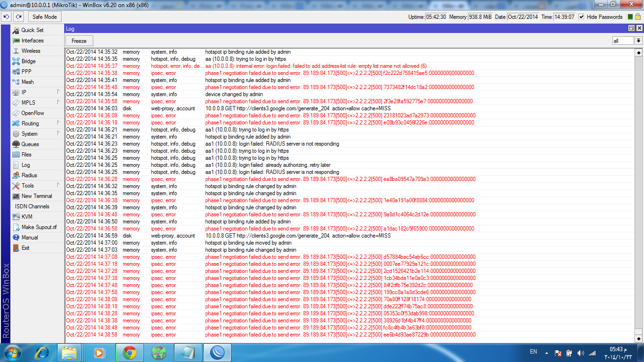Click the Undo arrow in the toolbar

(6, 16)
